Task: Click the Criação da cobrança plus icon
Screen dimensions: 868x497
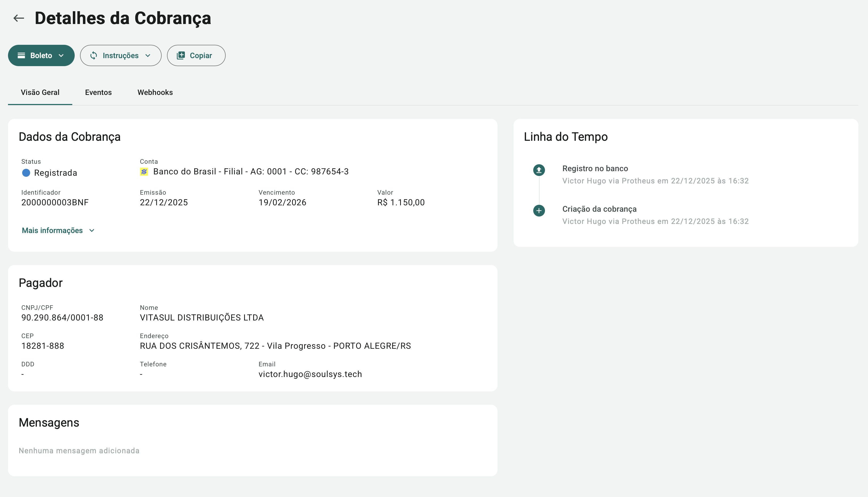Action: pyautogui.click(x=539, y=211)
